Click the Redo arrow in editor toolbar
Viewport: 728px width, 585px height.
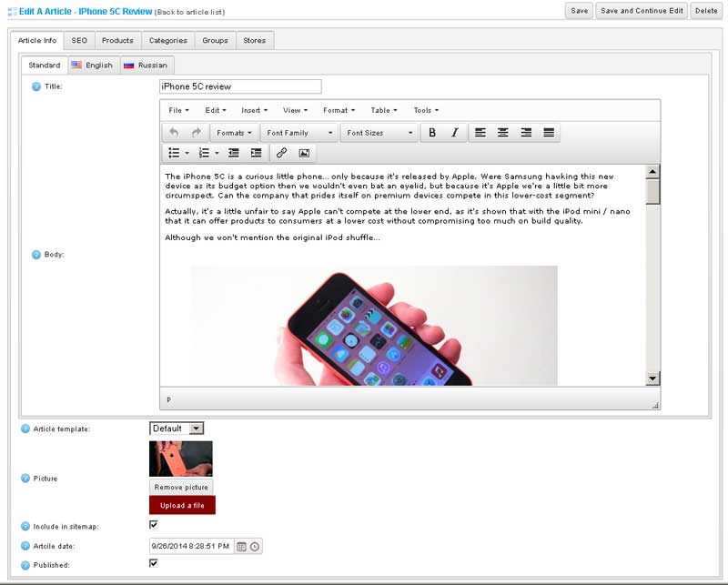(x=197, y=133)
